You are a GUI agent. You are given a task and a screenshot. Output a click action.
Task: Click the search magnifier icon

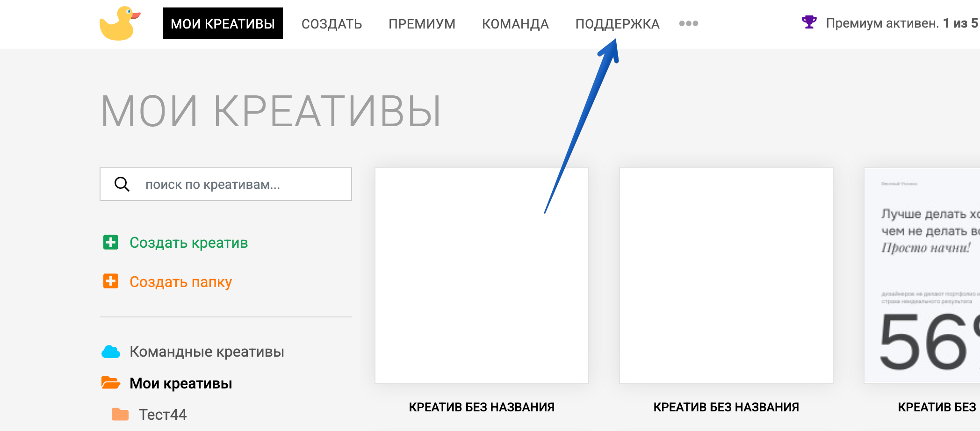coord(122,184)
